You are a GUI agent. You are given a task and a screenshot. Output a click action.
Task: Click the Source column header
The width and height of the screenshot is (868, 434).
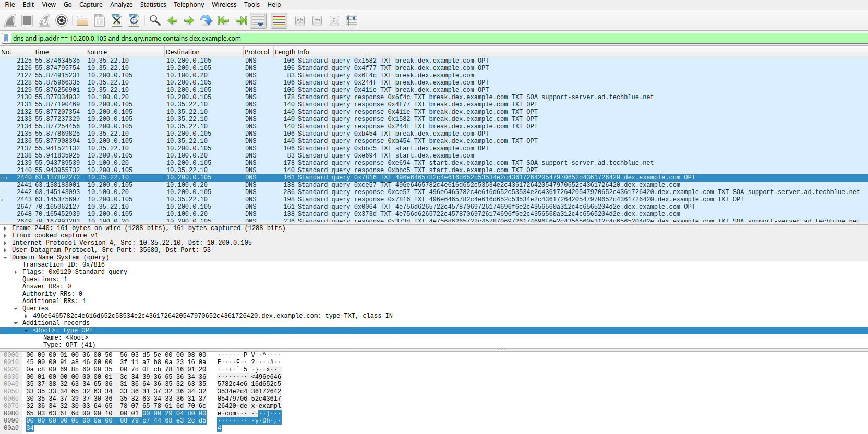[97, 52]
